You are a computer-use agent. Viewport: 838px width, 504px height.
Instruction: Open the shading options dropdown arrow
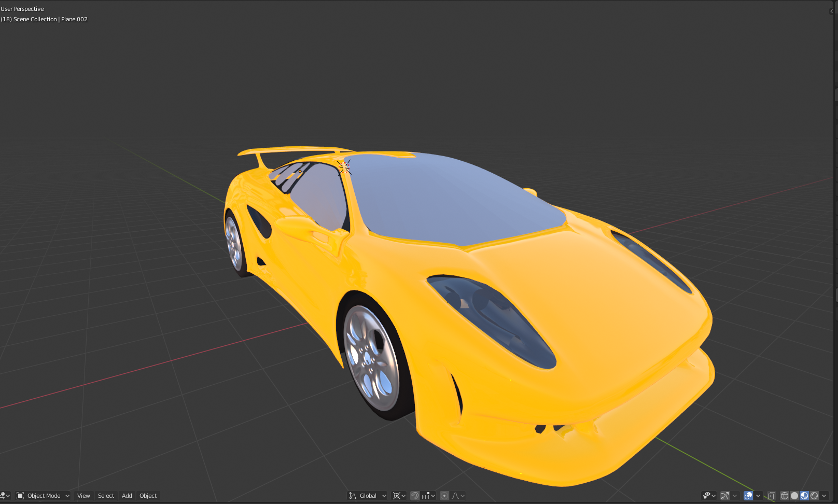(824, 496)
